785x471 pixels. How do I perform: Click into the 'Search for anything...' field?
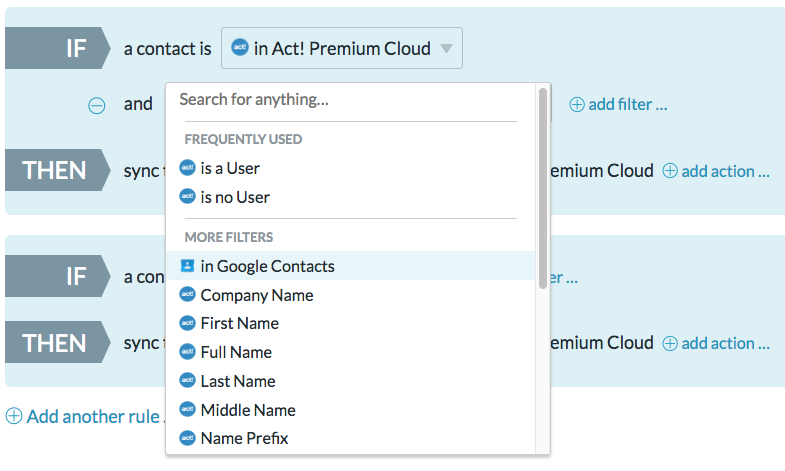(x=350, y=100)
